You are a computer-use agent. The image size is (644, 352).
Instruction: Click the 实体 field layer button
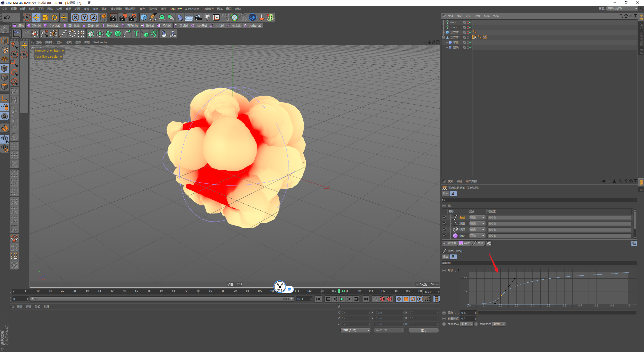click(464, 243)
